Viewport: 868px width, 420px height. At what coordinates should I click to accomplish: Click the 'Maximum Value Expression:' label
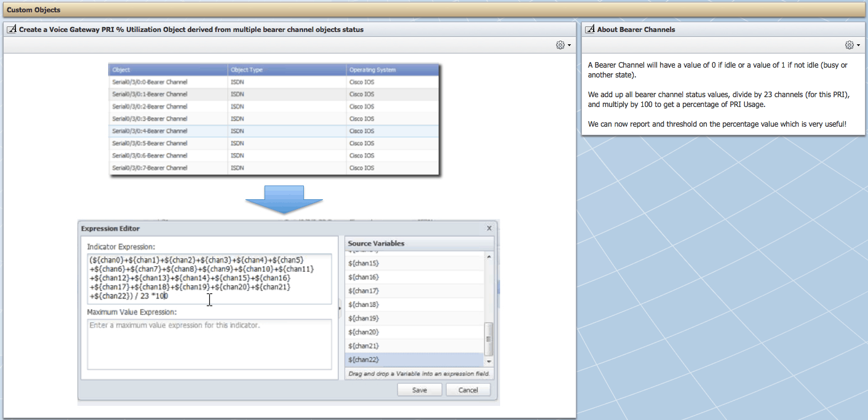point(132,312)
